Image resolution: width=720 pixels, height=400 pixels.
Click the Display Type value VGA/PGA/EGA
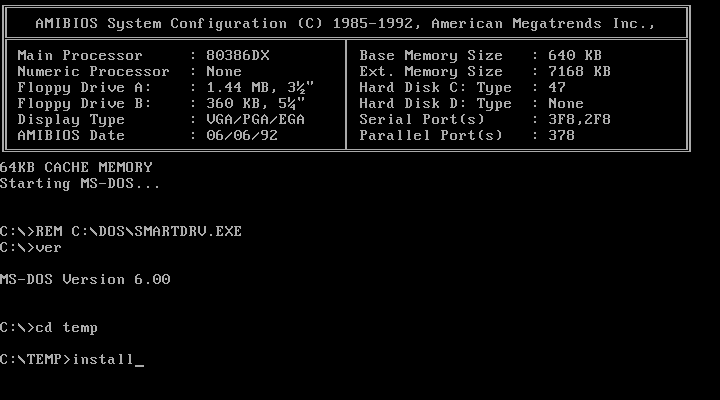click(255, 119)
